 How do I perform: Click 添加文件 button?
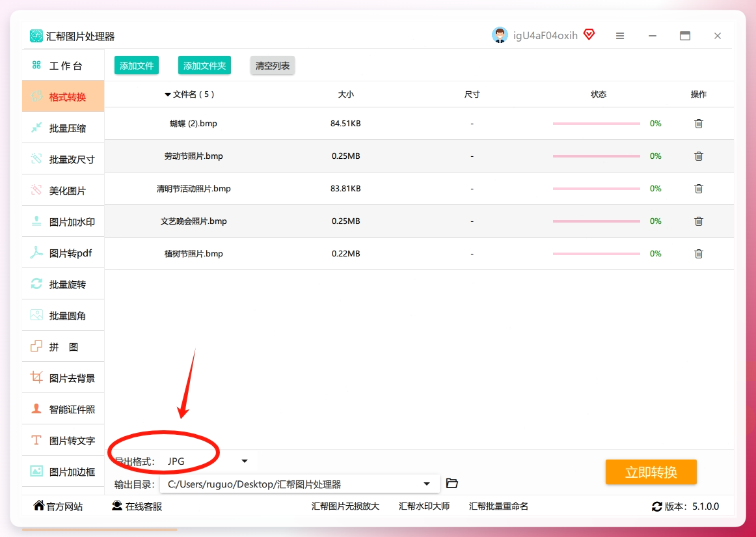[137, 66]
